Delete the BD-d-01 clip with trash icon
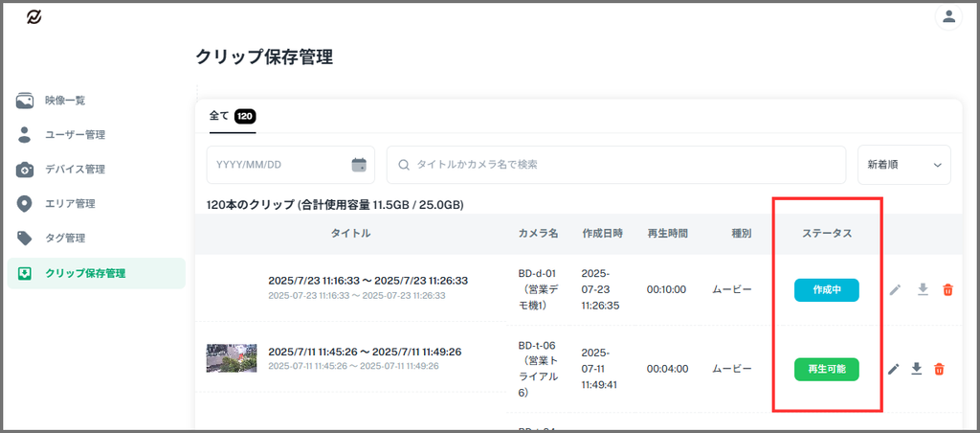 point(948,289)
